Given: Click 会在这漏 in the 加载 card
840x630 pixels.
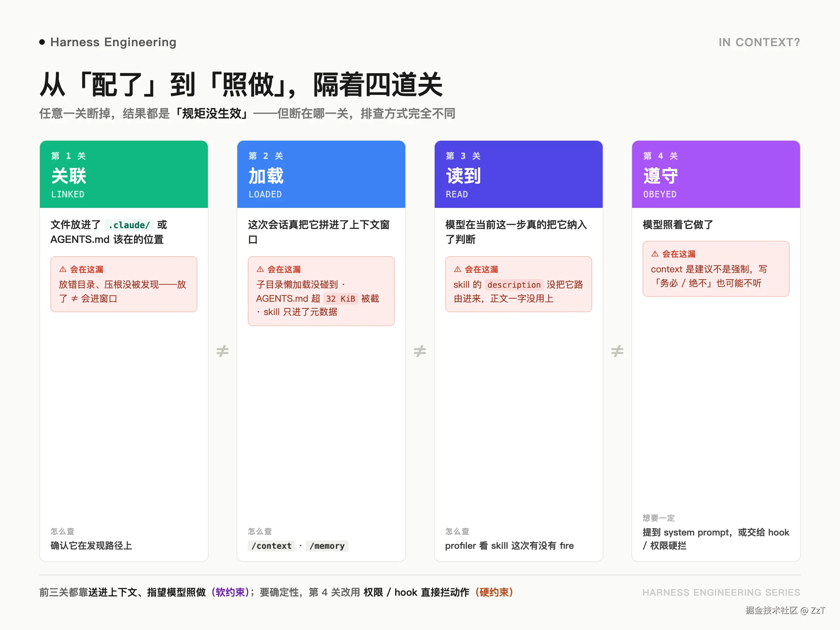Looking at the screenshot, I should pyautogui.click(x=284, y=269).
